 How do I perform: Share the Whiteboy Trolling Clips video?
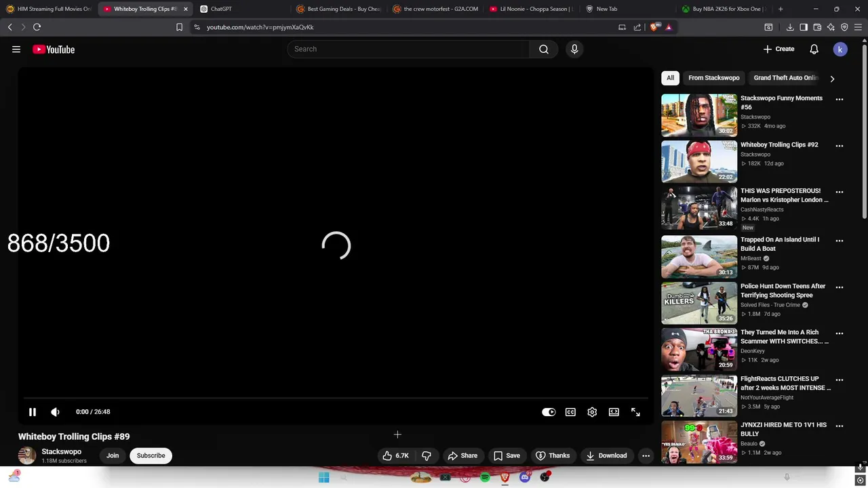[462, 455]
